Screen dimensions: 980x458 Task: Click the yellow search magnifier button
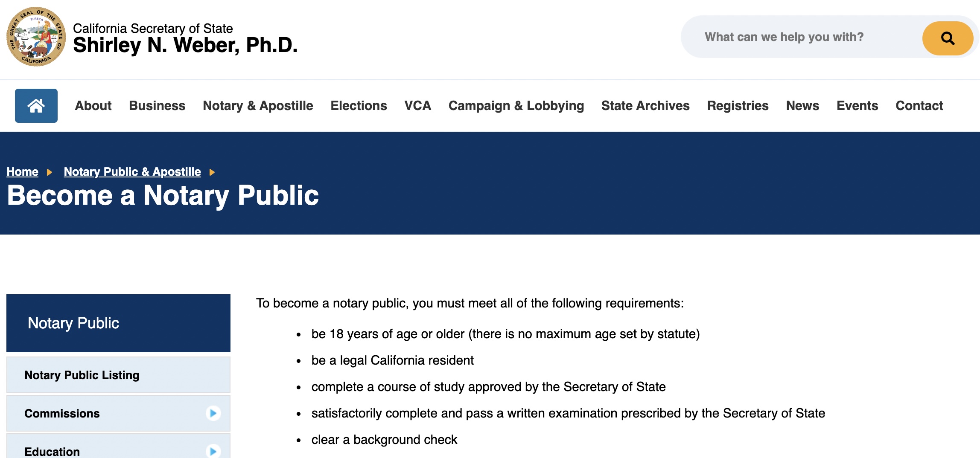[x=948, y=38]
